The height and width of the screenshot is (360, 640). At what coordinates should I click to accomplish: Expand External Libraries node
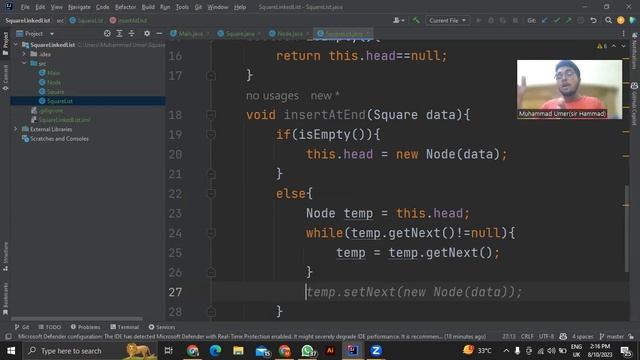pos(16,129)
